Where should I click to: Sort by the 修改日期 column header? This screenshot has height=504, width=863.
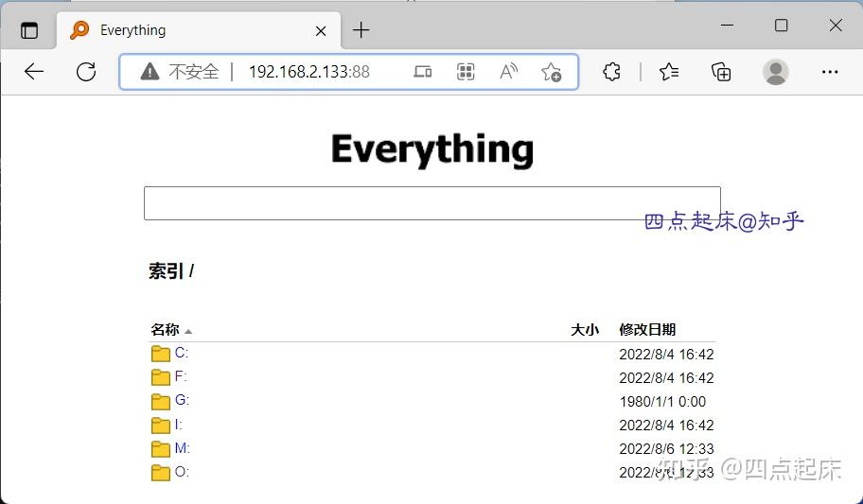pyautogui.click(x=647, y=330)
